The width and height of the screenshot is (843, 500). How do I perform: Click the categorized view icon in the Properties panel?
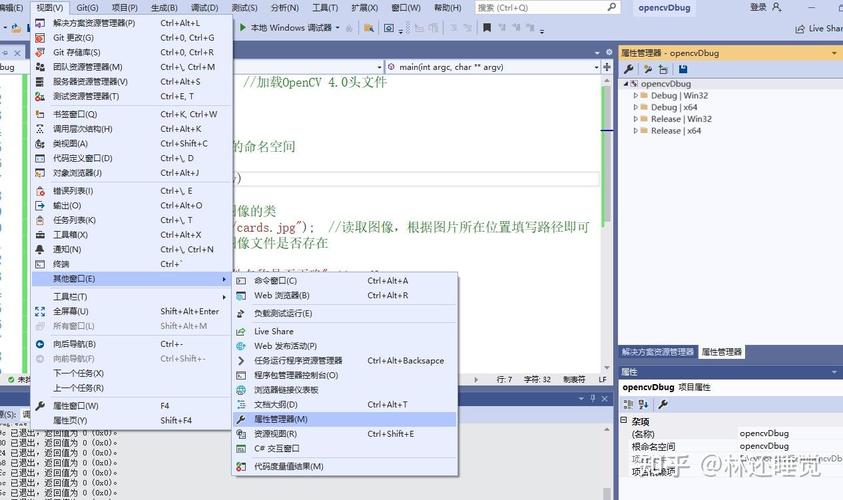(627, 404)
